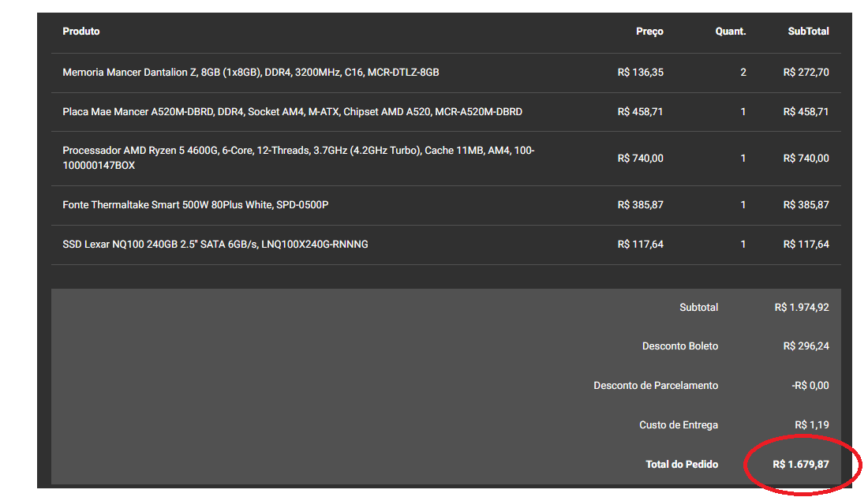The image size is (868, 497).
Task: Click the R$ 136,35 memory price
Action: 641,73
